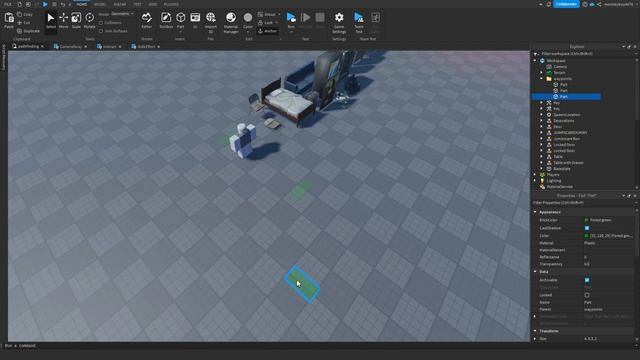
Task: Click the Run test button
Action: pyautogui.click(x=291, y=21)
